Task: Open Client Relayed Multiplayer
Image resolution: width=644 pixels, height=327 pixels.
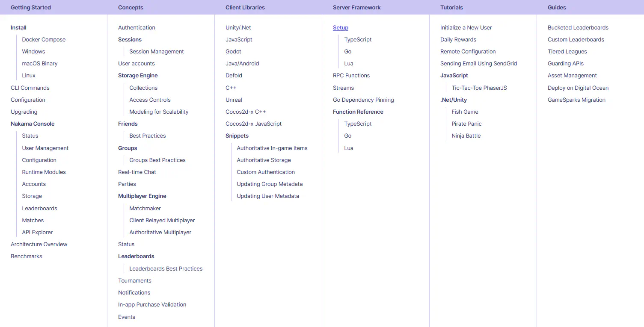Action: [x=162, y=220]
